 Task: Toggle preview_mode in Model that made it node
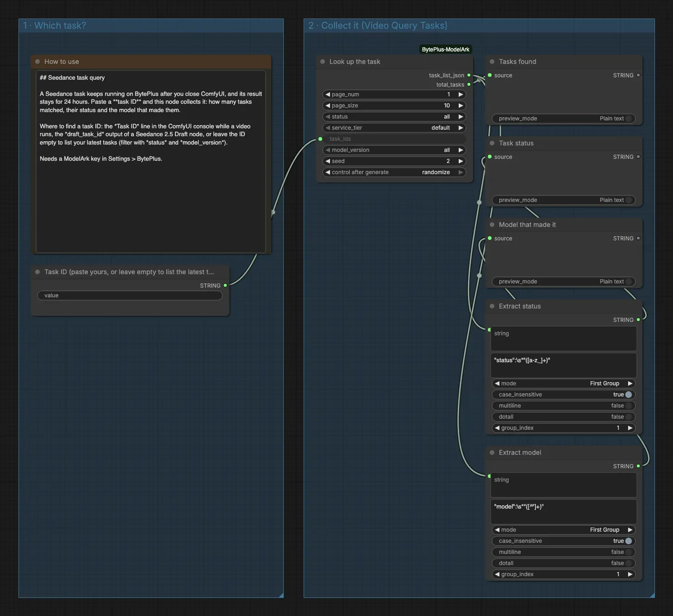tap(563, 282)
